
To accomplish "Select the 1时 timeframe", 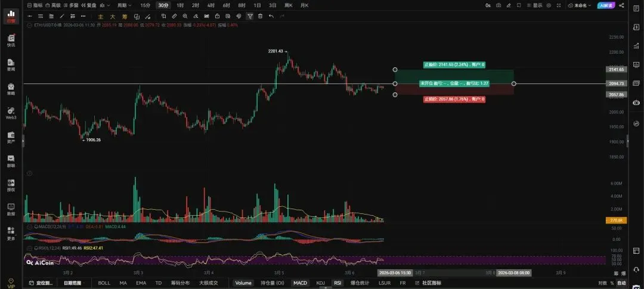I will pos(180,5).
